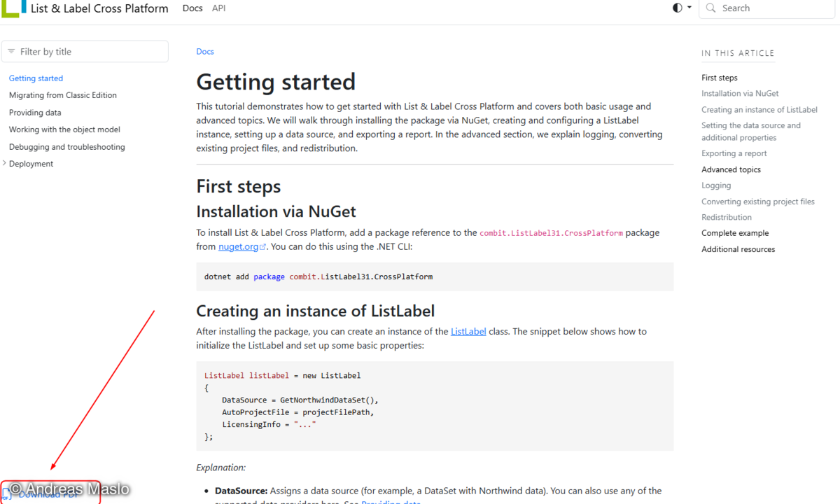Open the Docs menu in navbar
This screenshot has height=504, width=840.
click(192, 8)
